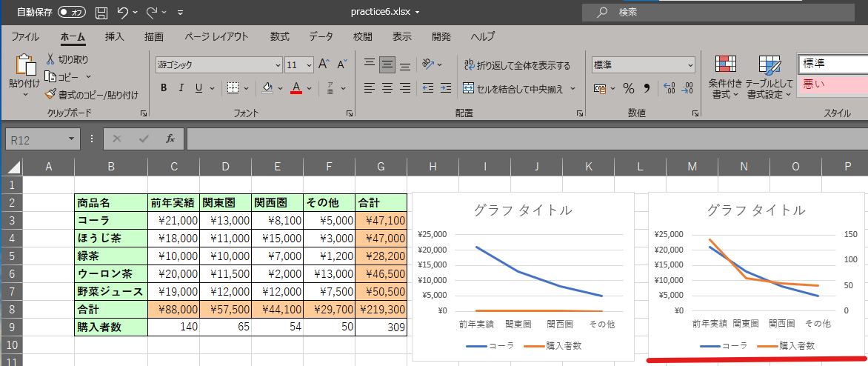Image resolution: width=868 pixels, height=366 pixels.
Task: Switch to the 数式 tab
Action: [x=279, y=37]
